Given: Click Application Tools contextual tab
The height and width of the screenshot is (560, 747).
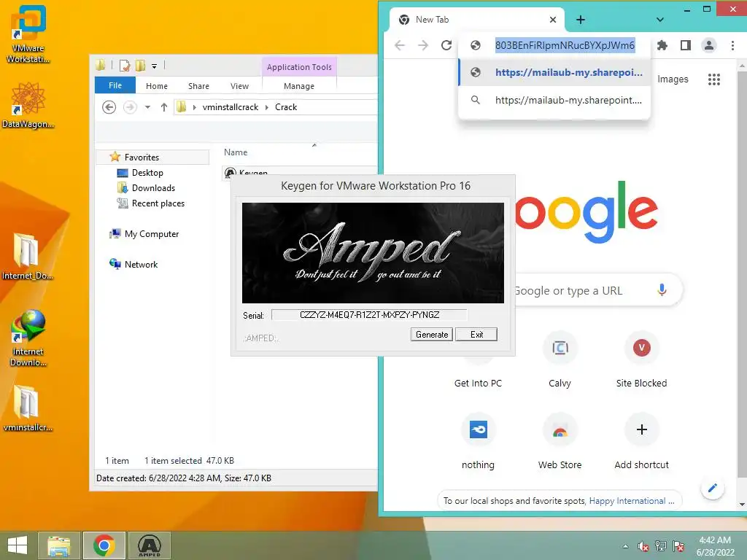Looking at the screenshot, I should (x=299, y=67).
